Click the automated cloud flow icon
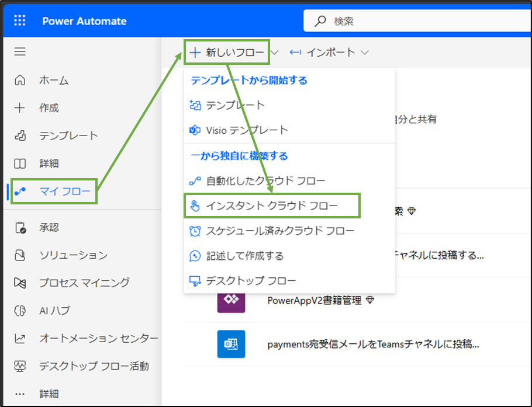This screenshot has height=407, width=532. [x=195, y=181]
